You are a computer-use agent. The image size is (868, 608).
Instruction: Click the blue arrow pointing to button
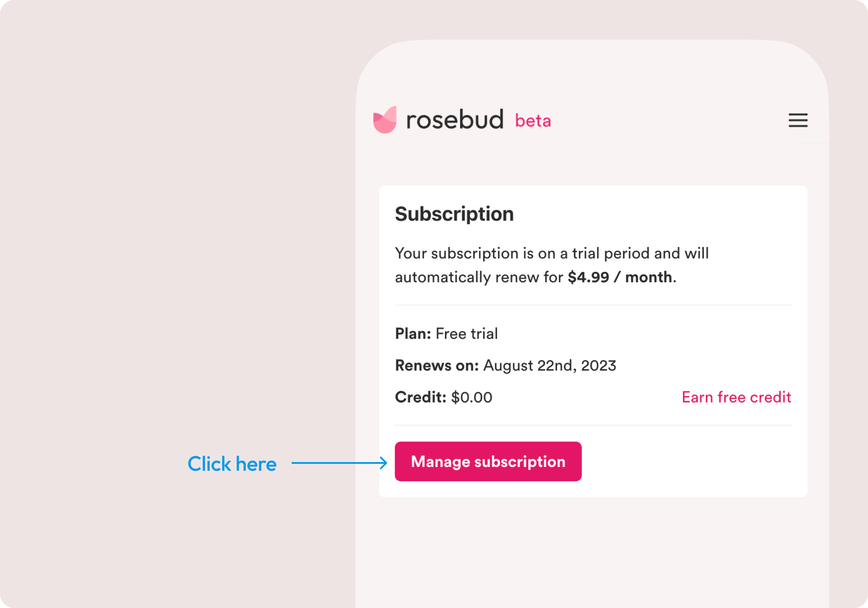click(339, 463)
